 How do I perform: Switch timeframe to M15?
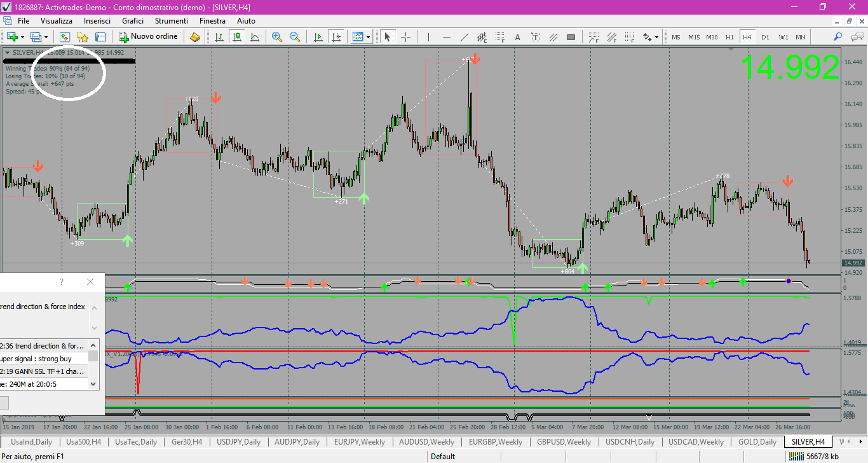point(694,37)
